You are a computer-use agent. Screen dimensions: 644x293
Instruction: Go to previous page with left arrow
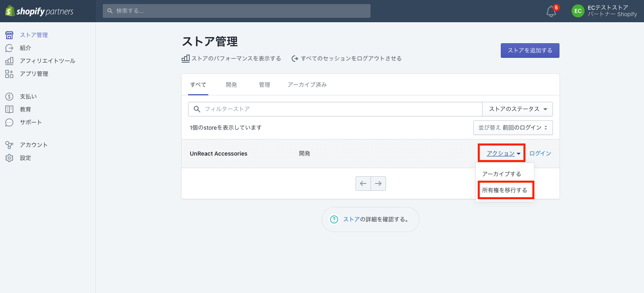(x=363, y=183)
